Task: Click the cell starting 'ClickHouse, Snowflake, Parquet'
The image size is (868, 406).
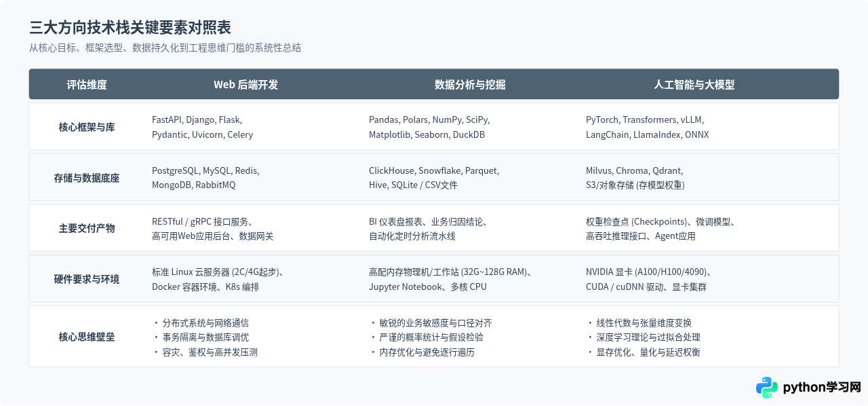Action: [434, 178]
